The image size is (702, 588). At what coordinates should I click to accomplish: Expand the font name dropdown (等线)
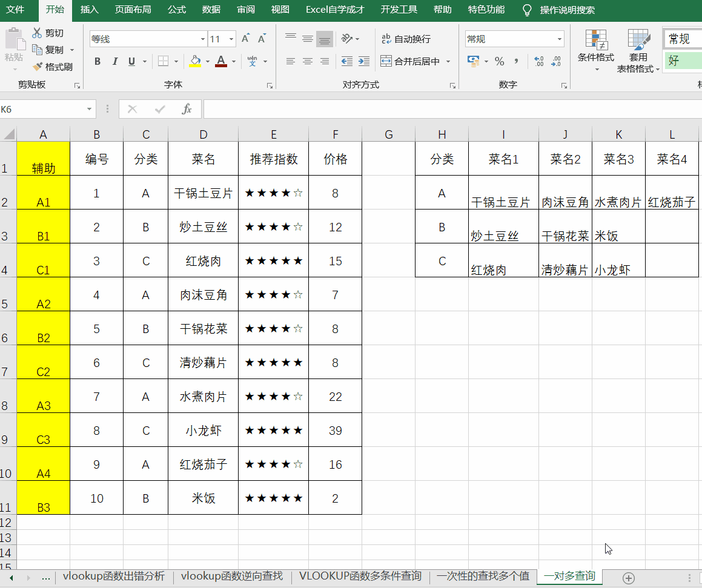(203, 39)
